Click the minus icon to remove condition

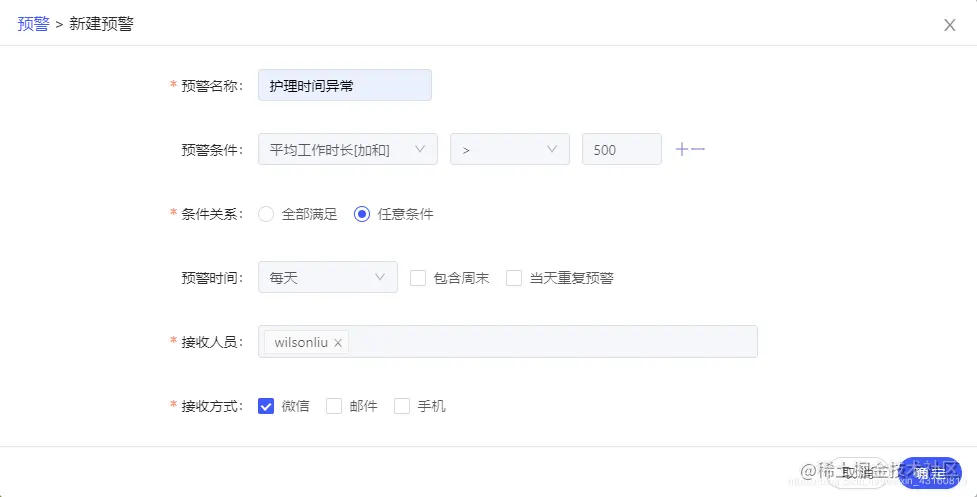point(698,149)
